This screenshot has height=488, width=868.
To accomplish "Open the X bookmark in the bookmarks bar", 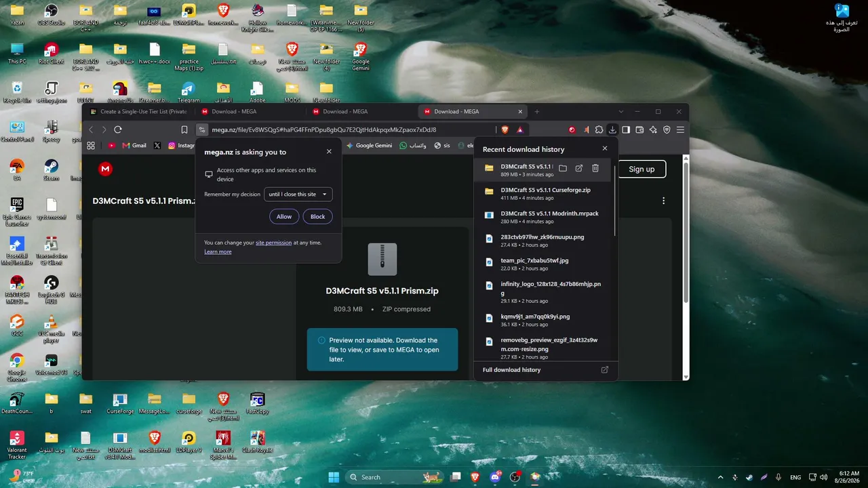I will point(157,145).
